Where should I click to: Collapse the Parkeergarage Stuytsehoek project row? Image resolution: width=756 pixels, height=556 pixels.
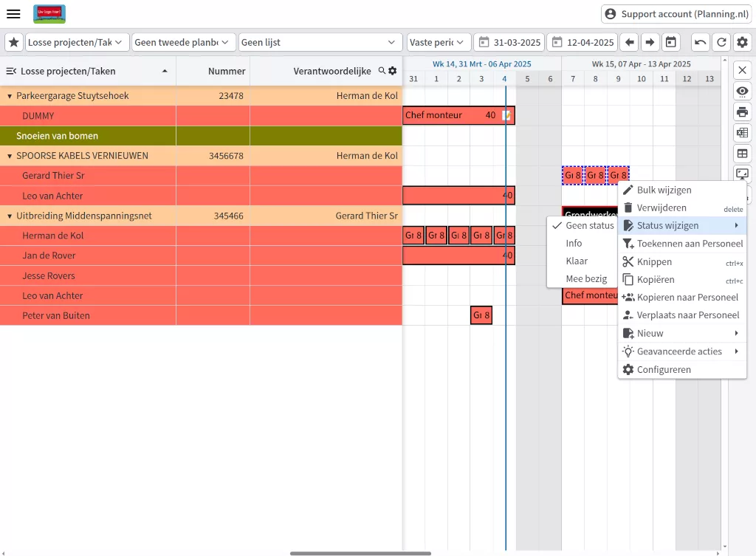[x=10, y=96]
